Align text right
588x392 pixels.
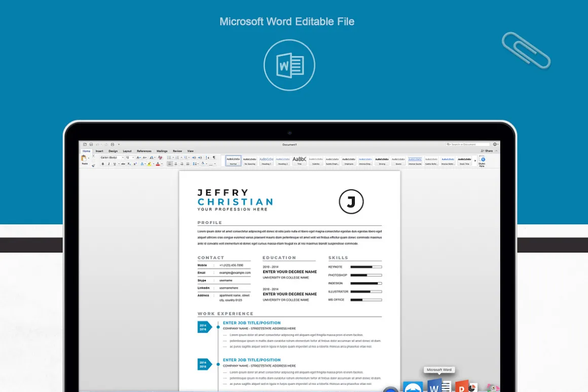pos(182,164)
